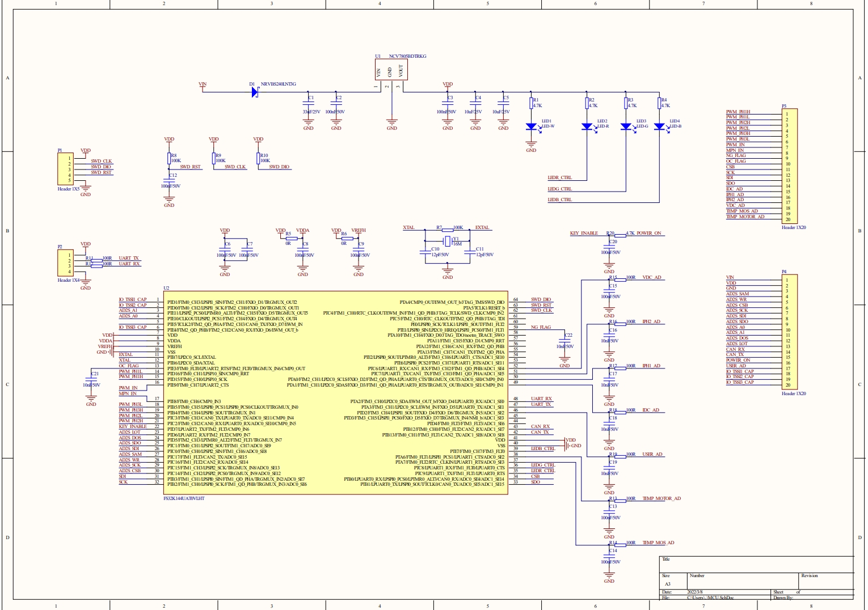The height and width of the screenshot is (610, 868).
Task: Select PWM_PH1H label on P3 header
Action: 738,112
